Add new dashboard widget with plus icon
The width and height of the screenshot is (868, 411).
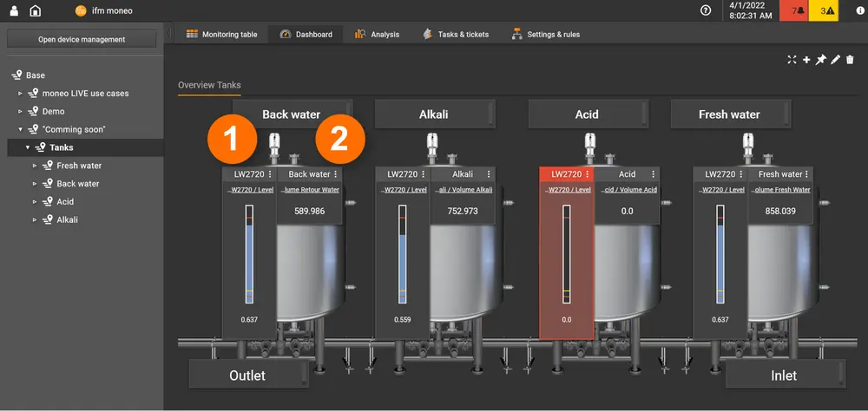[x=806, y=60]
